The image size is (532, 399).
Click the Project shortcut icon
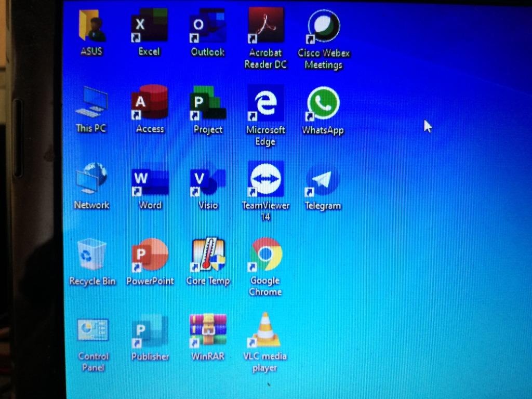pos(208,103)
